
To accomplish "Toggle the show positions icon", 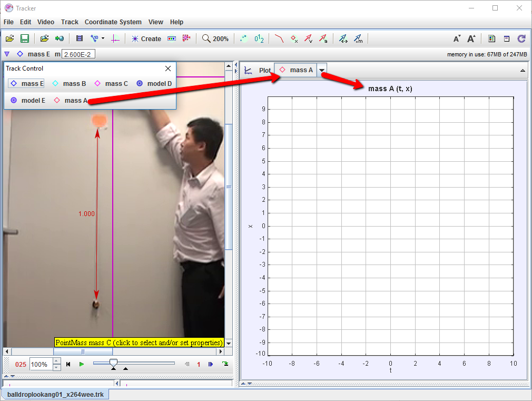I will coord(294,38).
